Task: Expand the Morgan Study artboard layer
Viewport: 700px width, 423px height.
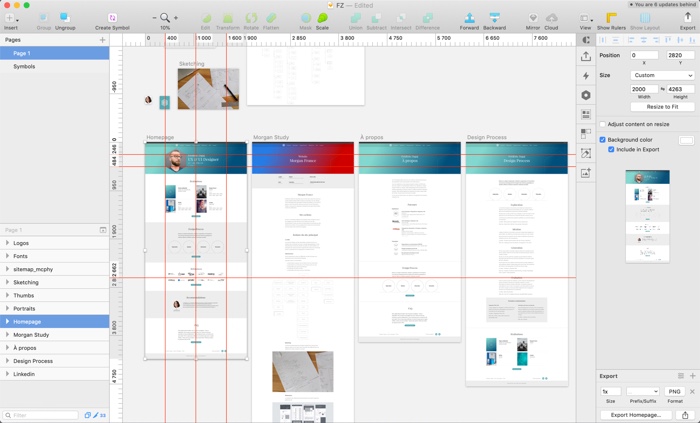Action: point(7,335)
